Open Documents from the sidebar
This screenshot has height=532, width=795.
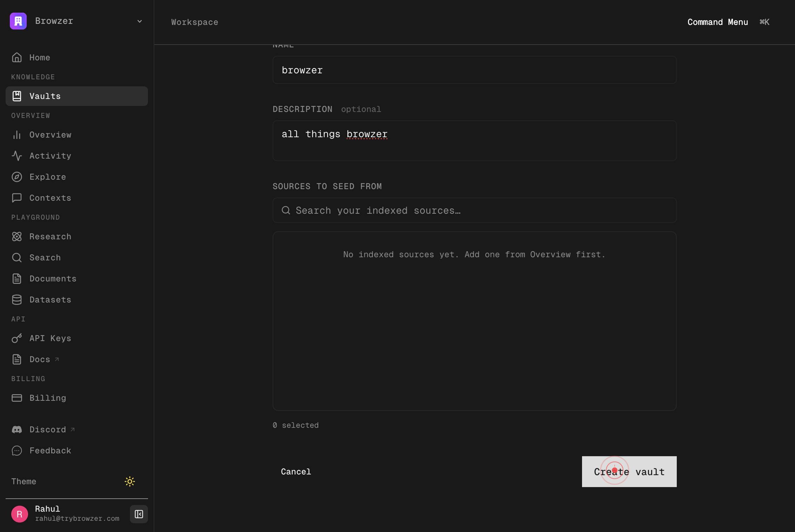pos(77,279)
